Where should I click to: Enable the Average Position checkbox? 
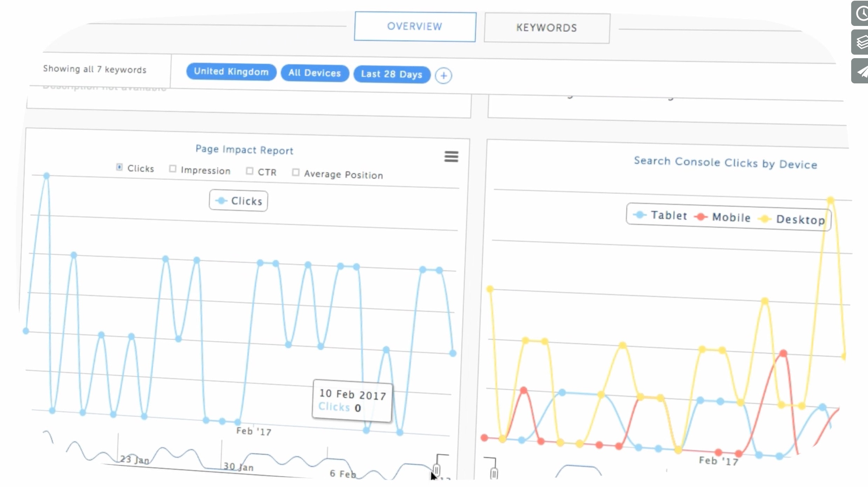[x=296, y=172]
